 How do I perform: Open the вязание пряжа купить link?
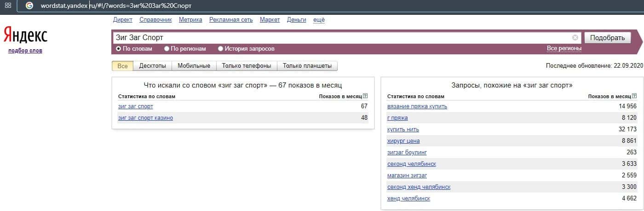point(417,106)
